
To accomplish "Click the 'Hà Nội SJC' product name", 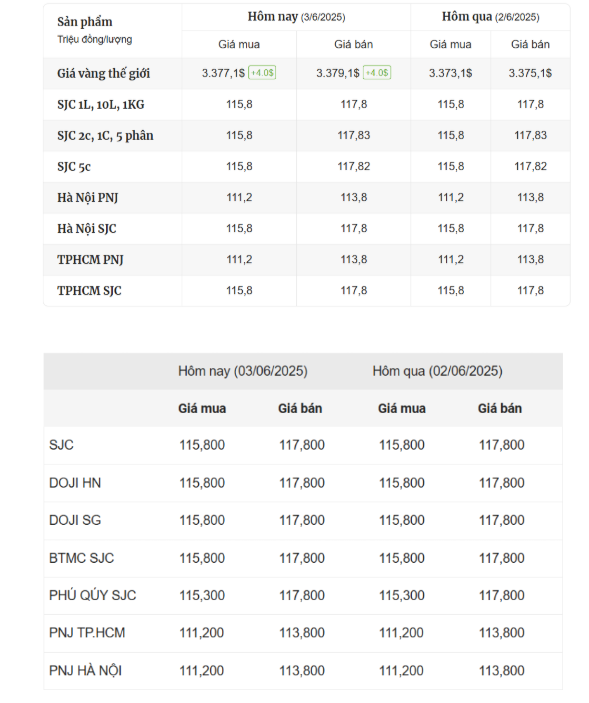I will [x=87, y=229].
